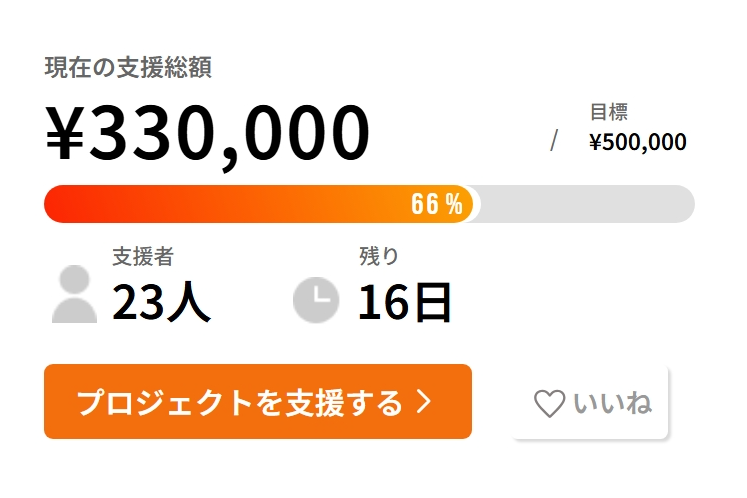This screenshot has width=747, height=498.
Task: Click the 330,000 digits of the total
Action: click(x=230, y=135)
